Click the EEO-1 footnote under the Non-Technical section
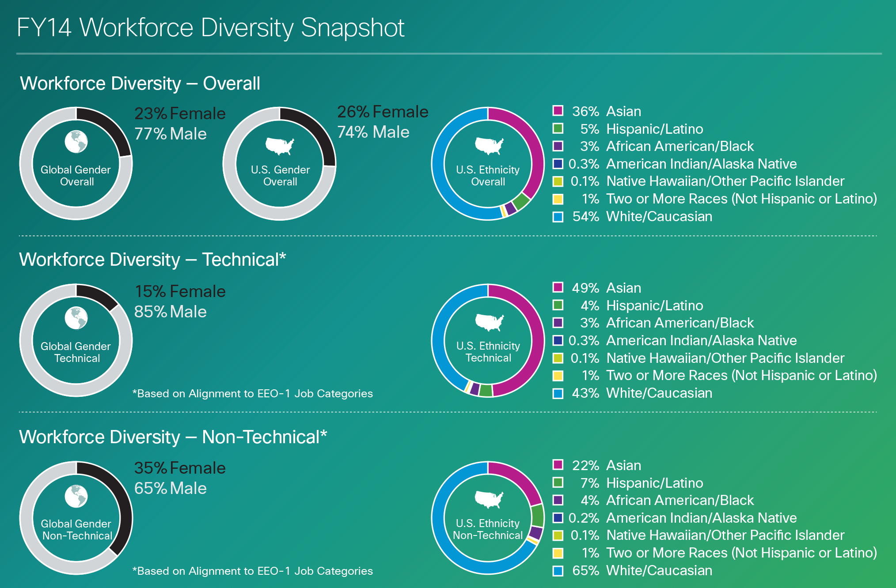The width and height of the screenshot is (896, 588). point(253,571)
